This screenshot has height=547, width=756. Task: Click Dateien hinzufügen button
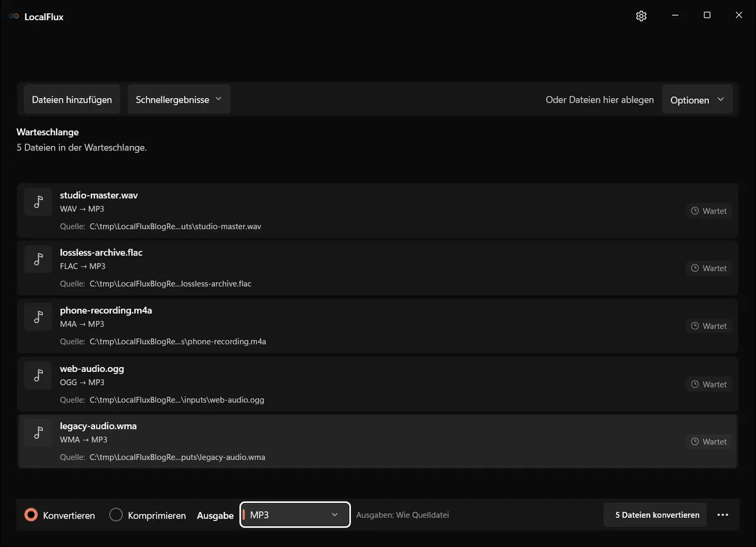tap(72, 99)
